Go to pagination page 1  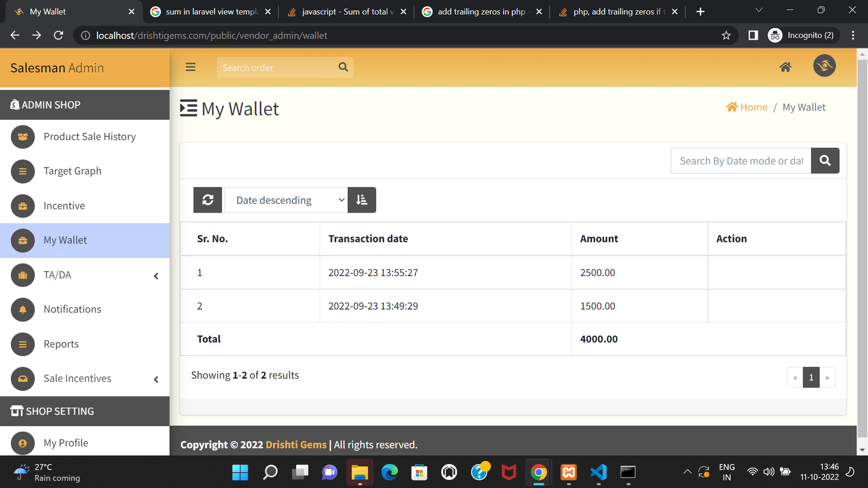811,377
